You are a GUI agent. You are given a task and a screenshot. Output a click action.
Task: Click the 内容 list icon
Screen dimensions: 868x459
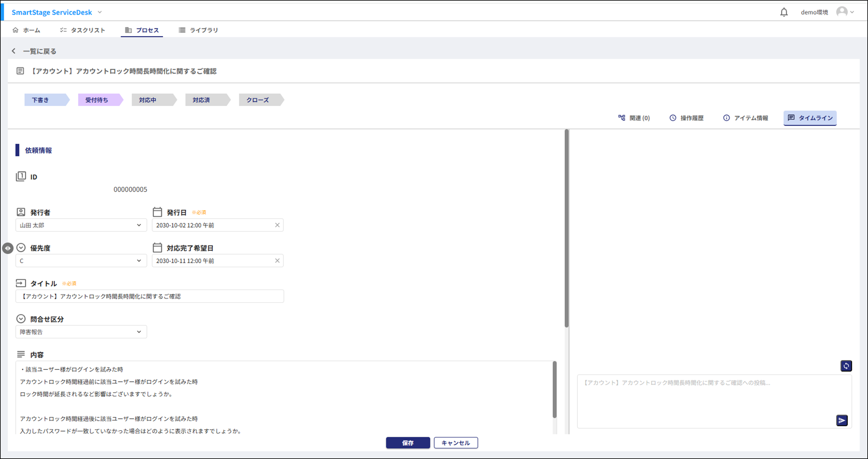(x=21, y=354)
